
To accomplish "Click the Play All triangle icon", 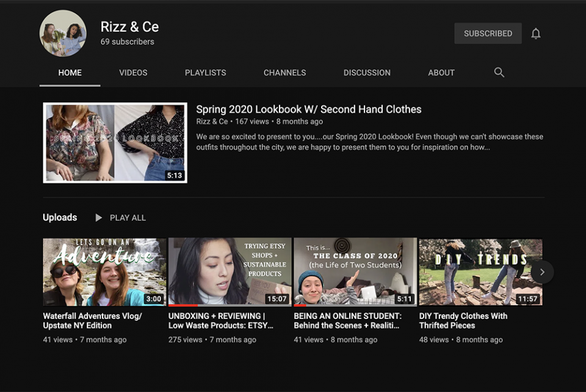I will (x=98, y=218).
